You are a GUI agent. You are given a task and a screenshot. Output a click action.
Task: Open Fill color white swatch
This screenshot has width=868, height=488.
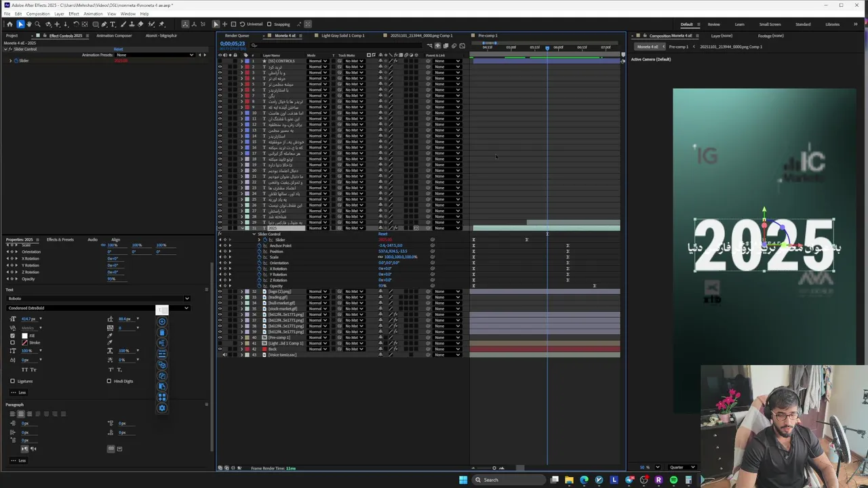(x=24, y=335)
